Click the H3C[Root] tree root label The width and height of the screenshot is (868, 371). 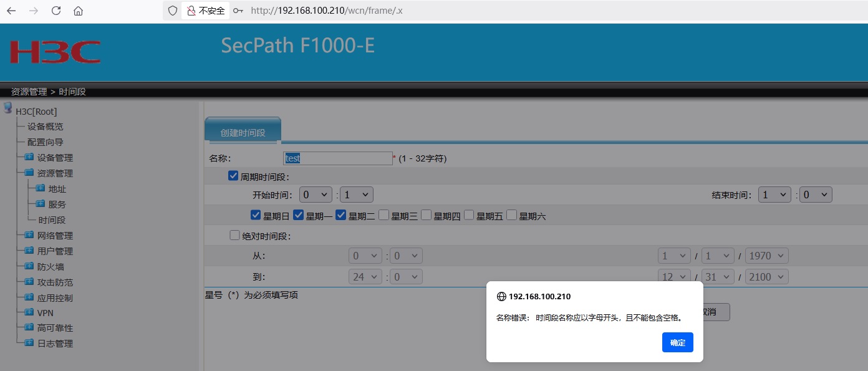tap(36, 112)
